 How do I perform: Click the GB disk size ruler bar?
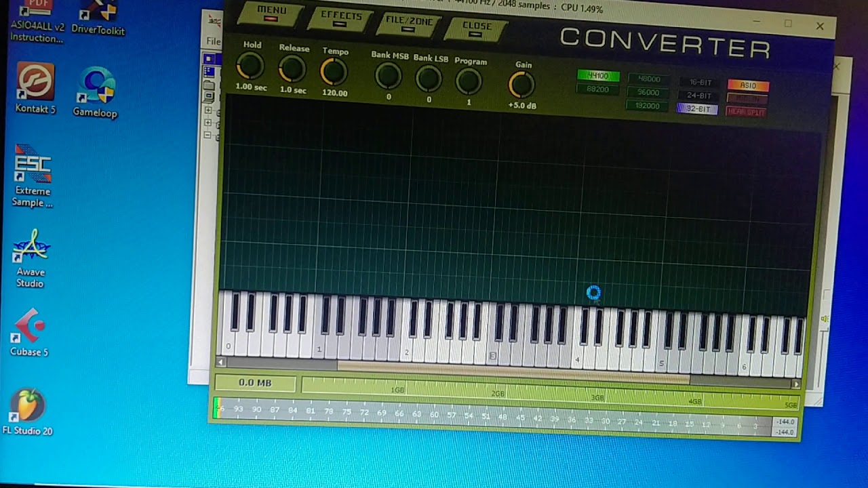(x=549, y=394)
